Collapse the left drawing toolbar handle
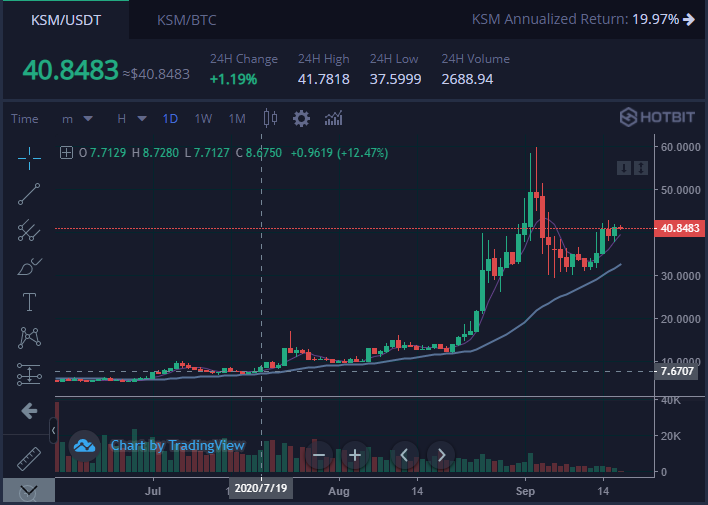708x505 pixels. click(53, 430)
